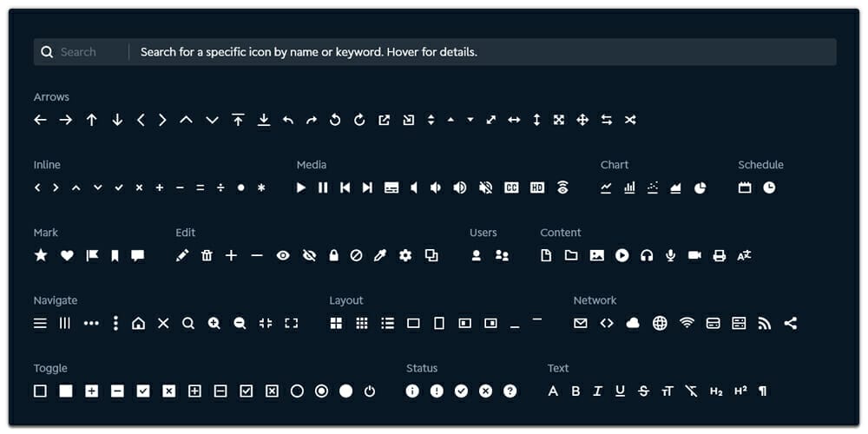Screen dimensions: 868x434
Task: Click the globe icon under Network
Action: (660, 323)
